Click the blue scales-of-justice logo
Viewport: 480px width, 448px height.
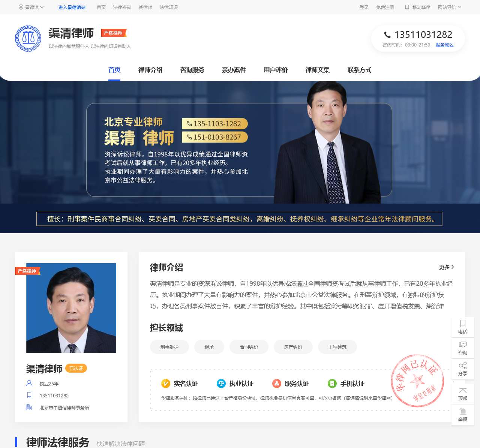(28, 38)
